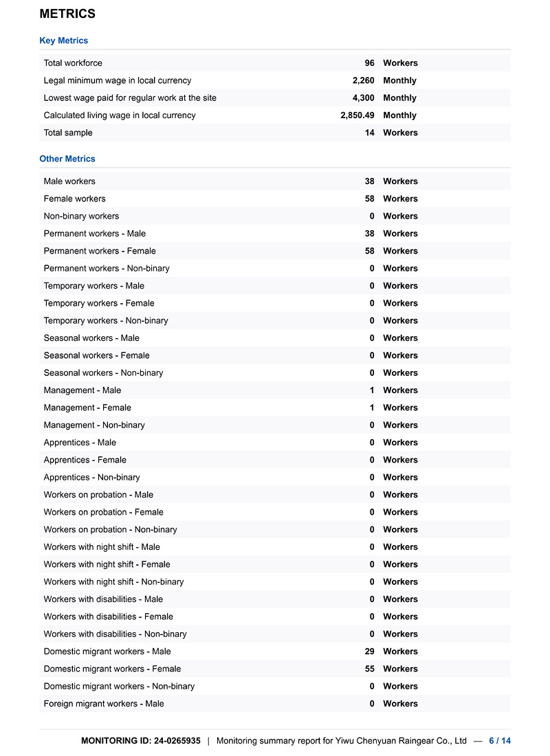Screen dimensions: 550x756
Task: Select the Total sample row label
Action: (68, 133)
